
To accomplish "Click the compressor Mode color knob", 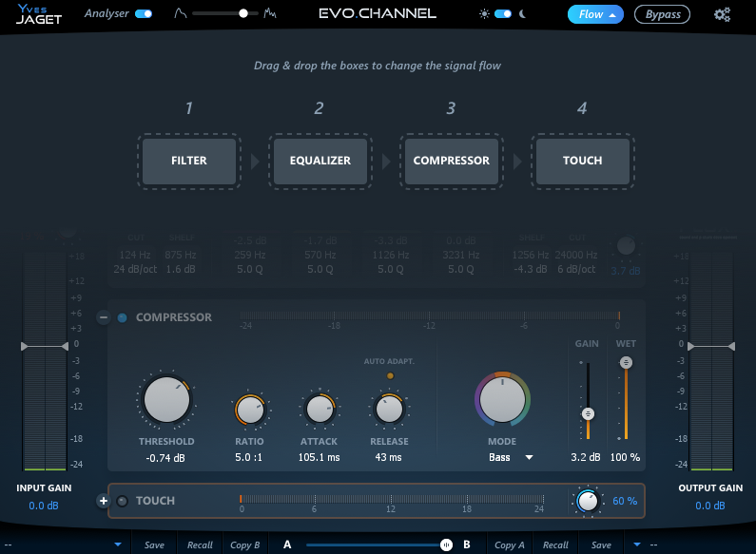I will [x=502, y=399].
